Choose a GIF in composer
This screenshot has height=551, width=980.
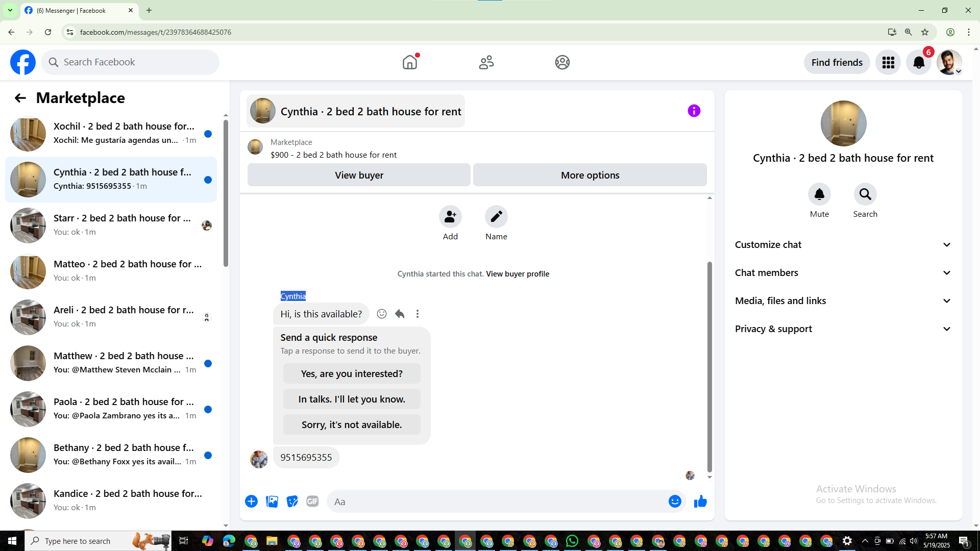pos(312,502)
